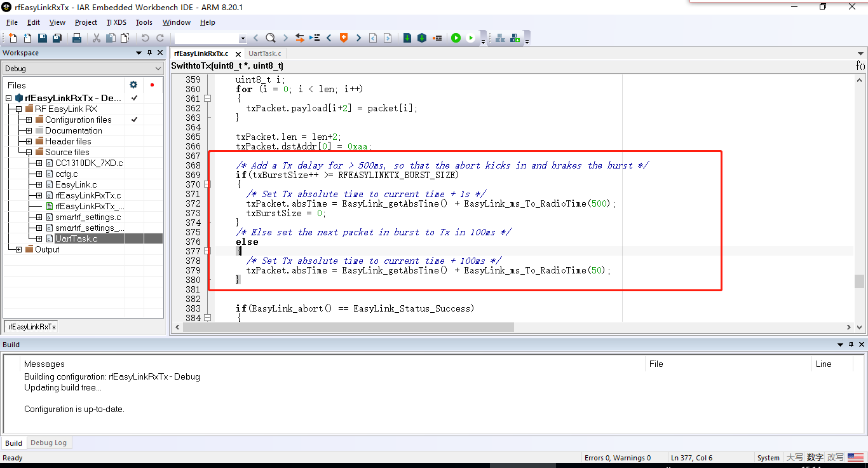The height and width of the screenshot is (468, 868).
Task: Click the red dot column header
Action: (x=152, y=85)
